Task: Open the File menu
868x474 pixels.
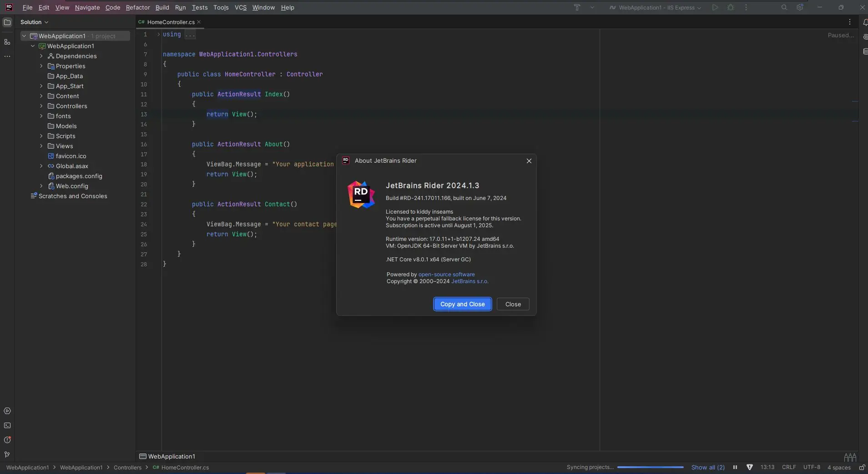Action: 27,7
